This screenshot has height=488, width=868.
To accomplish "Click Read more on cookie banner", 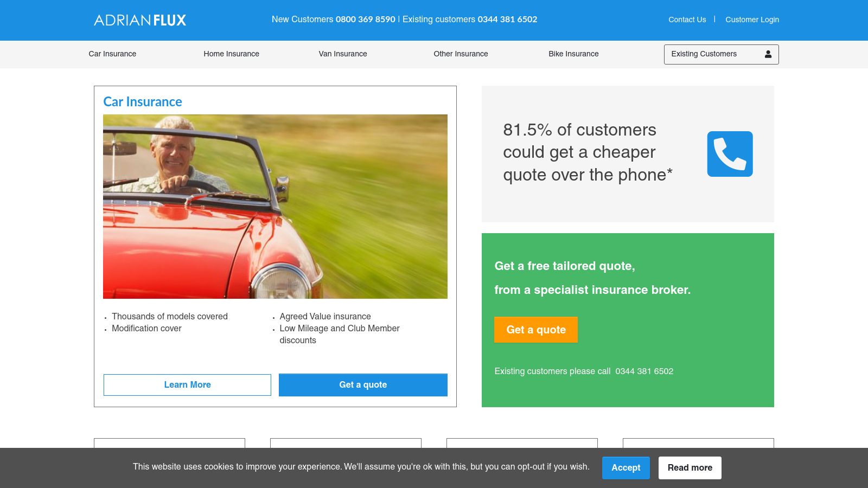I will coord(690,467).
